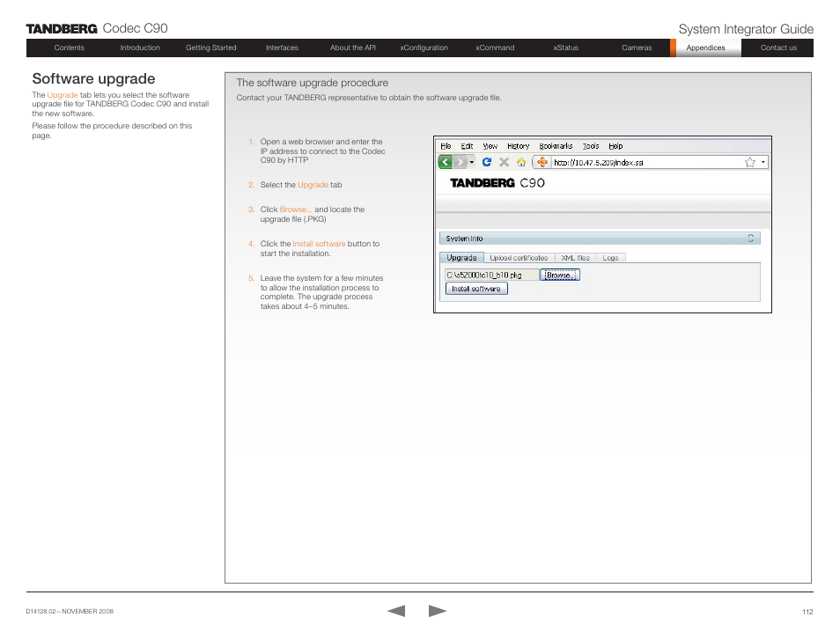Click the browser forward arrow icon

click(460, 162)
